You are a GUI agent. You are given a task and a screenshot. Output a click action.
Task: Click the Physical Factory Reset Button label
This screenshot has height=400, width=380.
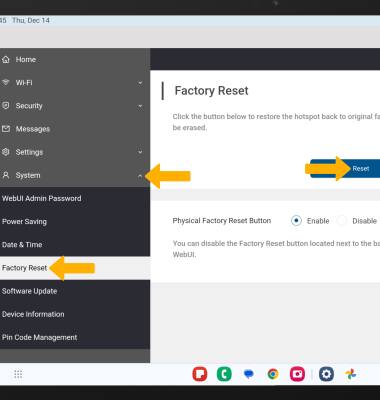pos(222,221)
